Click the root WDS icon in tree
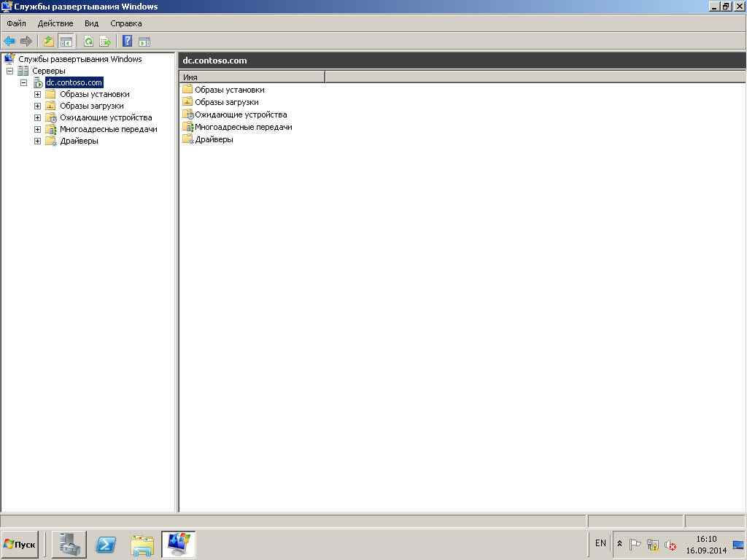The height and width of the screenshot is (560, 747). coord(9,59)
